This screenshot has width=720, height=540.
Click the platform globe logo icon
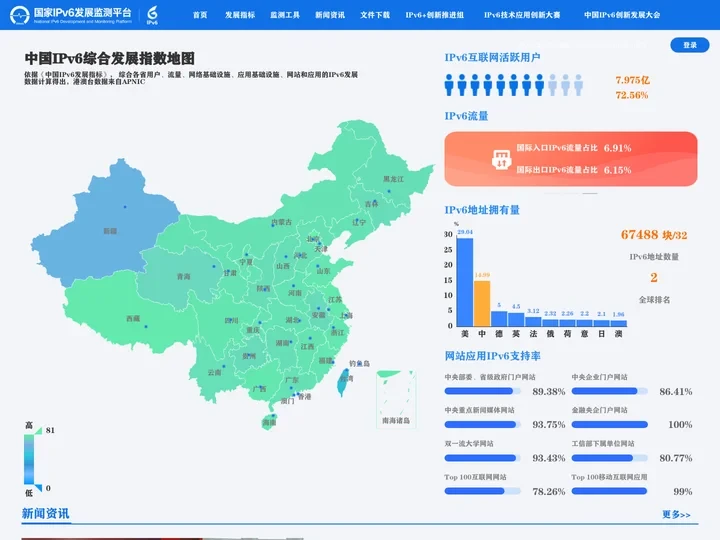[x=19, y=15]
